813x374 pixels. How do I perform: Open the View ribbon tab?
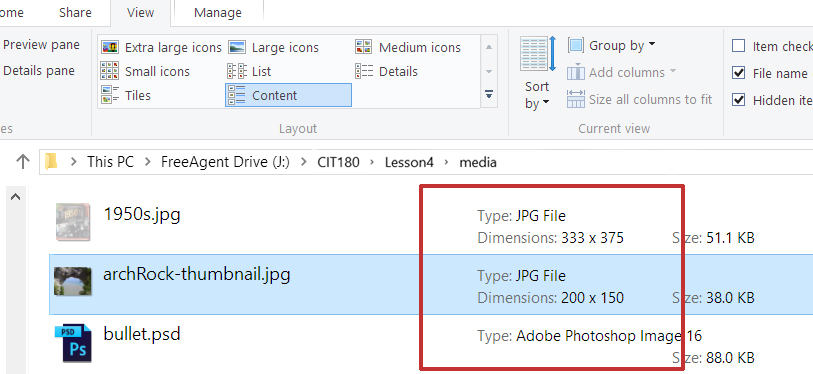point(140,12)
